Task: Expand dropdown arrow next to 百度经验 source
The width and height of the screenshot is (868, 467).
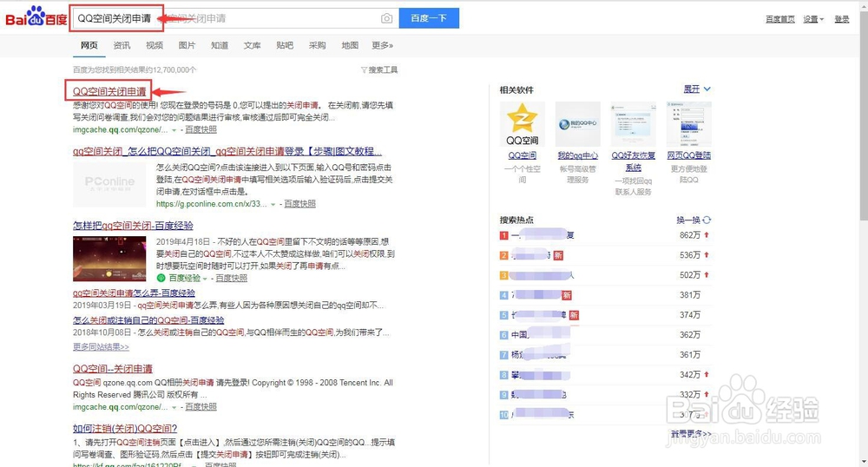Action: point(205,279)
